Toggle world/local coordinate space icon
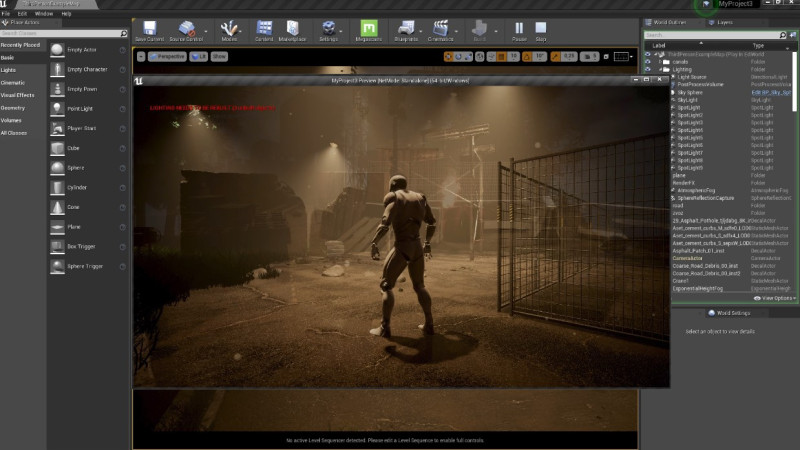The image size is (800, 450). (x=480, y=57)
